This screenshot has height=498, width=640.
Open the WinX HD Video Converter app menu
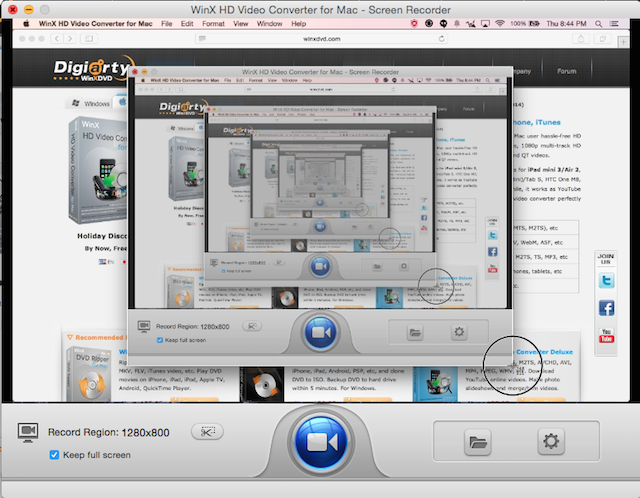point(96,24)
